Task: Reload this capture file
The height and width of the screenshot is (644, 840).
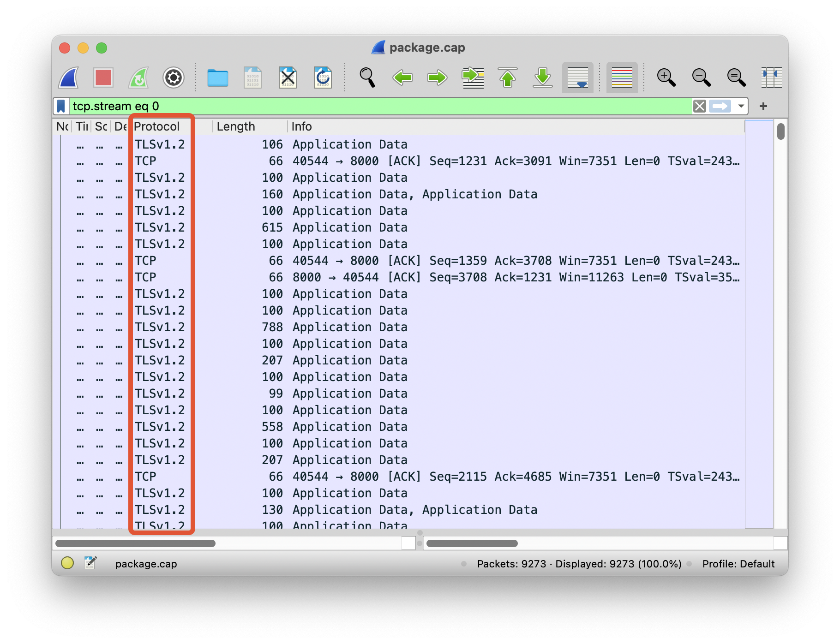Action: tap(323, 78)
